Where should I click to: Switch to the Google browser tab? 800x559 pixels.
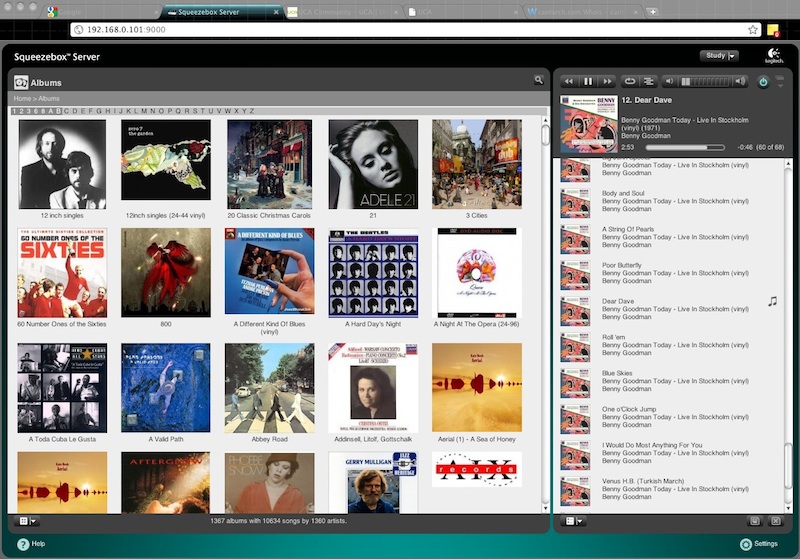click(x=102, y=12)
